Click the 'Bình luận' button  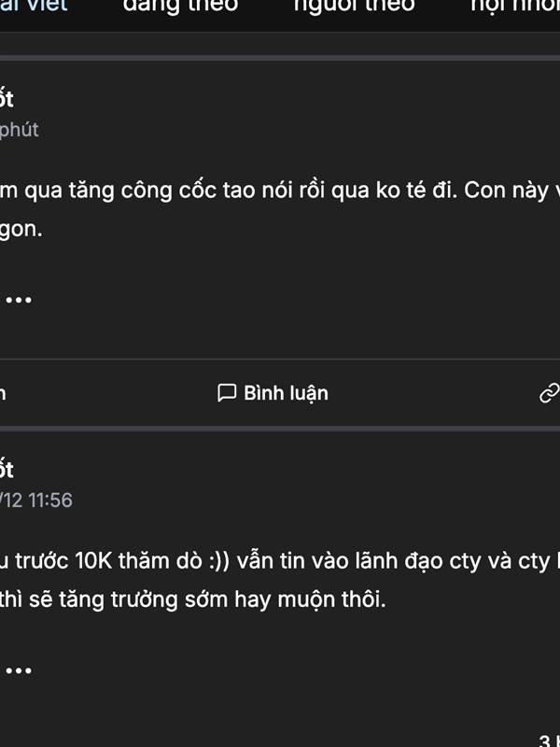285,392
